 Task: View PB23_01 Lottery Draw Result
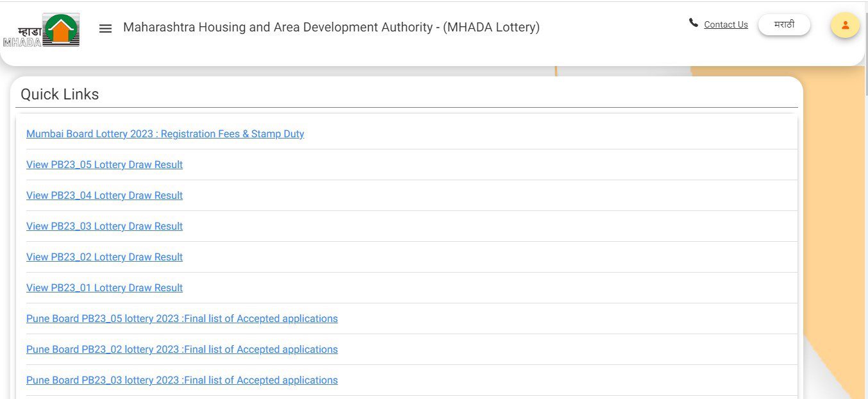pyautogui.click(x=104, y=287)
